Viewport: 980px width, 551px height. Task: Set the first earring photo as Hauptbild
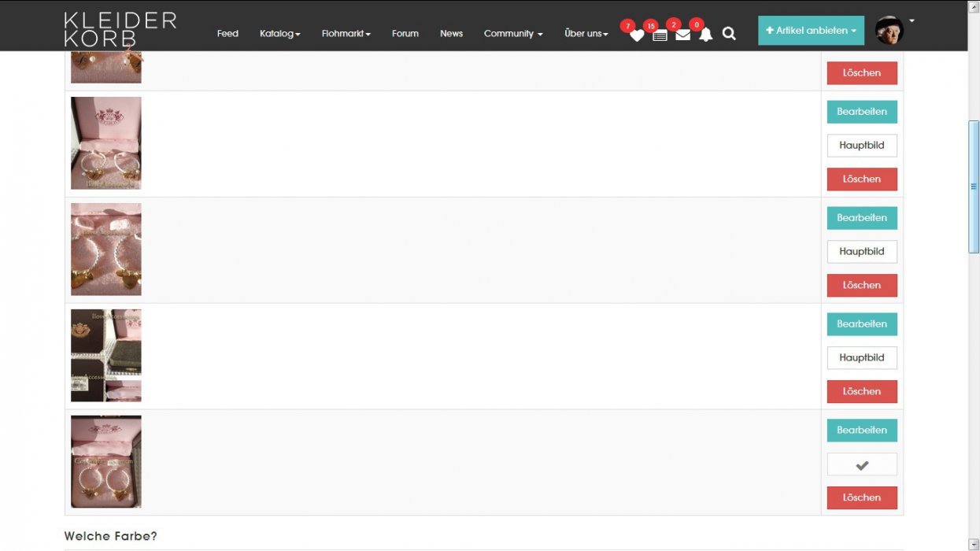[861, 146]
